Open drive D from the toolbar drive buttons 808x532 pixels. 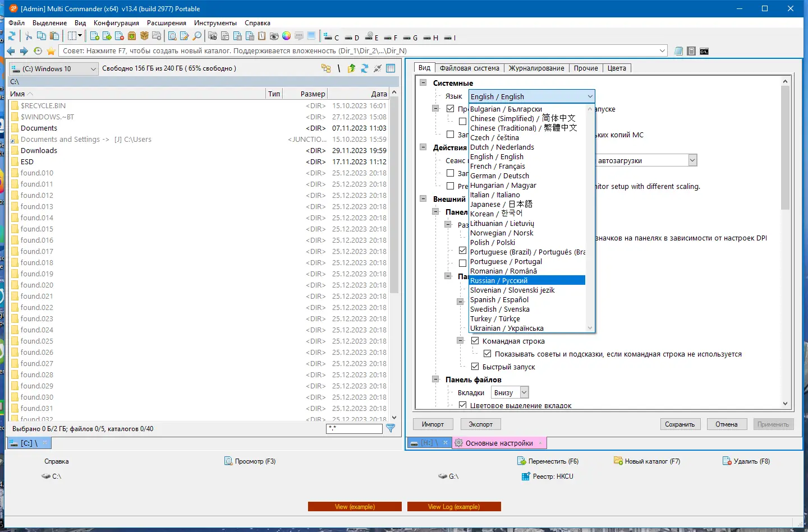(352, 38)
